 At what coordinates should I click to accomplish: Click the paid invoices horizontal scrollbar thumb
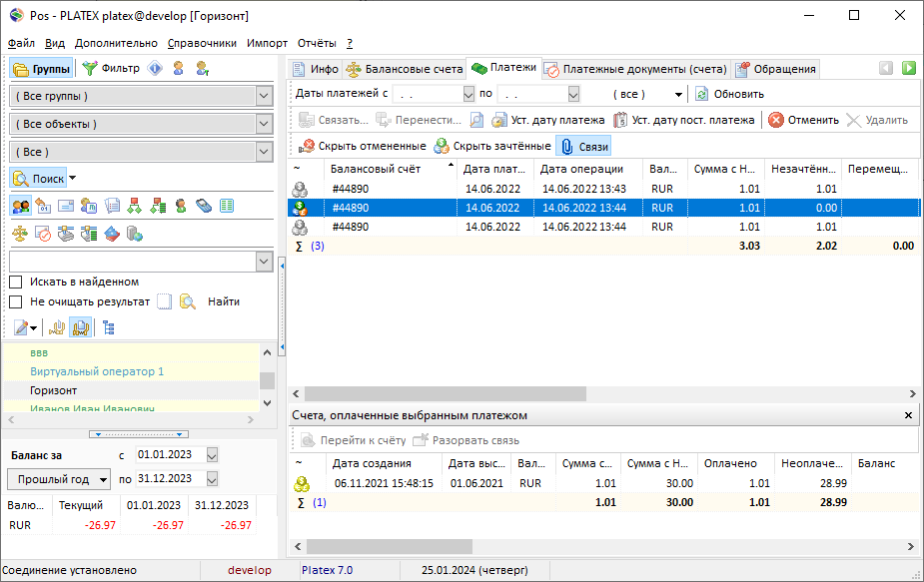coord(390,547)
